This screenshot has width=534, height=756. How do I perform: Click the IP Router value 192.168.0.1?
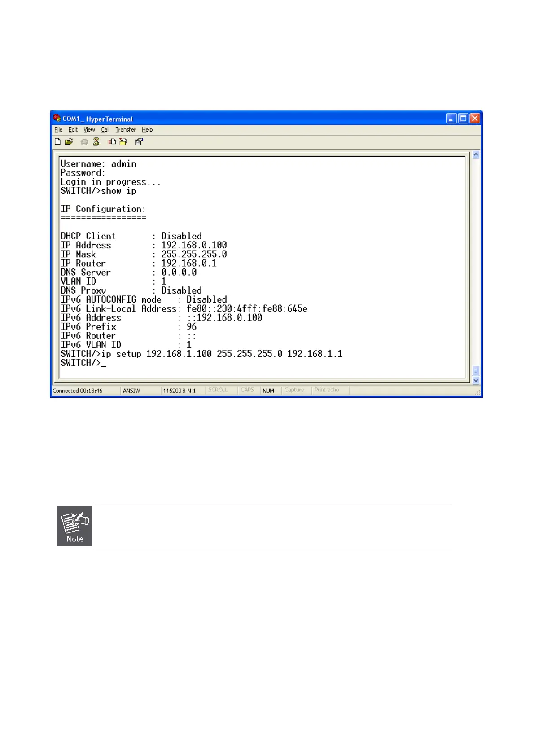tap(189, 264)
